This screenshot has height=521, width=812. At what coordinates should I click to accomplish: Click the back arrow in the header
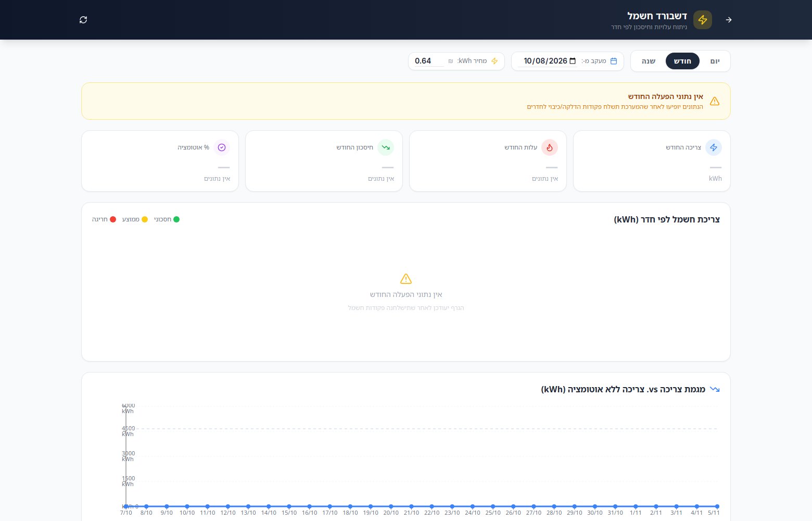(x=729, y=20)
